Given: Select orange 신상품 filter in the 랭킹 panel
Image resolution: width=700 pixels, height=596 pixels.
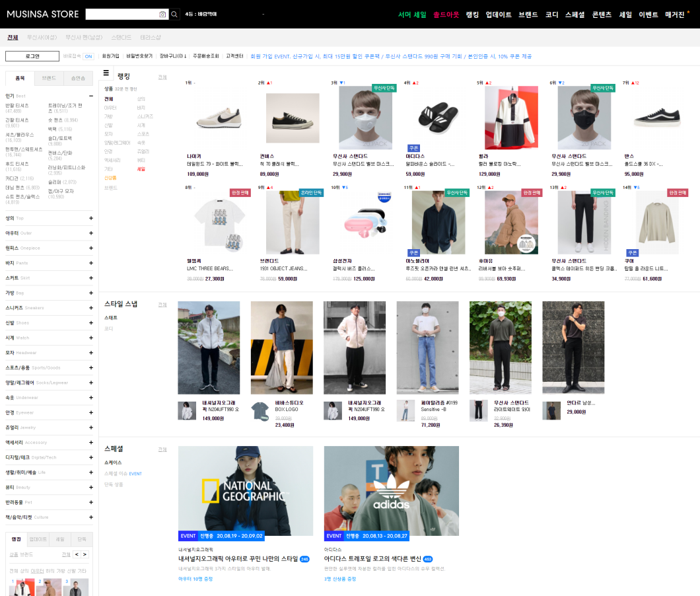Looking at the screenshot, I should tap(110, 178).
